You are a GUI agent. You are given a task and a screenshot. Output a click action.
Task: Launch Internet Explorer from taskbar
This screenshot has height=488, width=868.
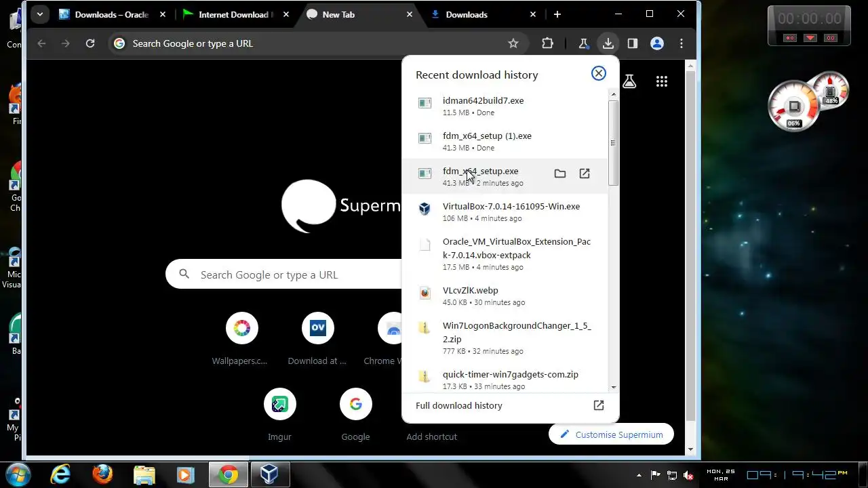(60, 474)
